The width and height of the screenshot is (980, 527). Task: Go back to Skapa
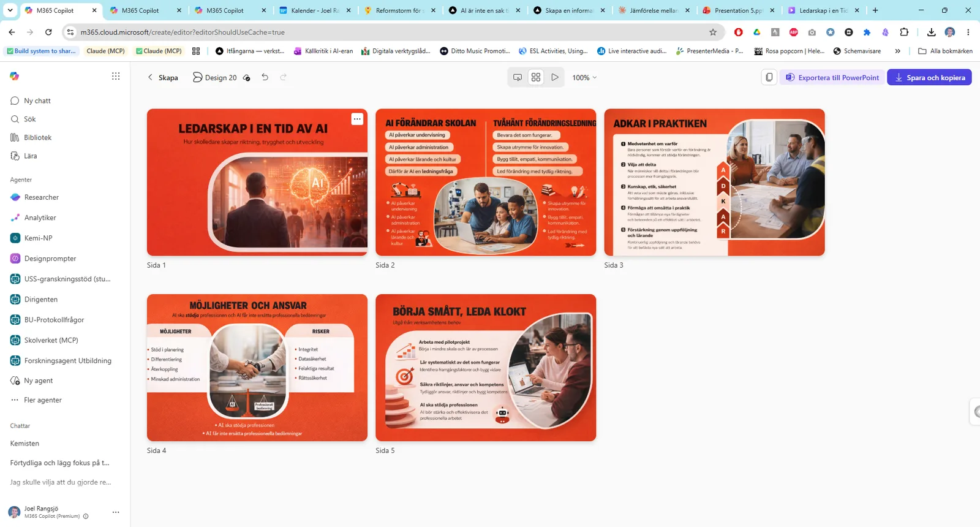click(x=162, y=78)
